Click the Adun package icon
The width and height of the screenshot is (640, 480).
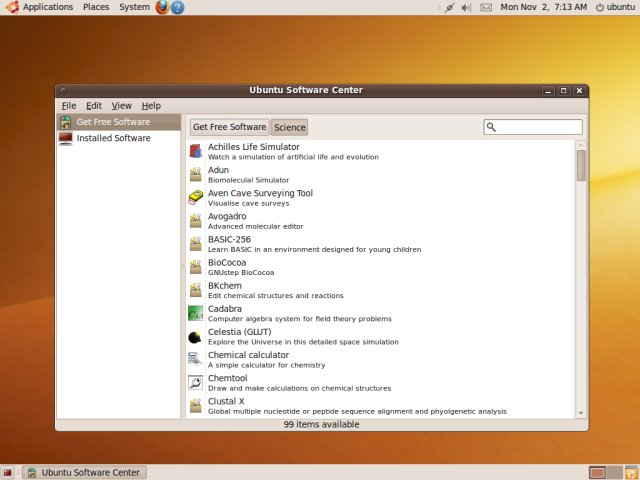(x=196, y=174)
